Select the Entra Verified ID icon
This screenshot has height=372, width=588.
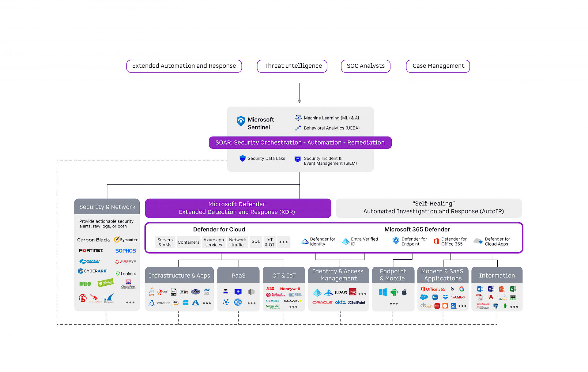point(346,242)
